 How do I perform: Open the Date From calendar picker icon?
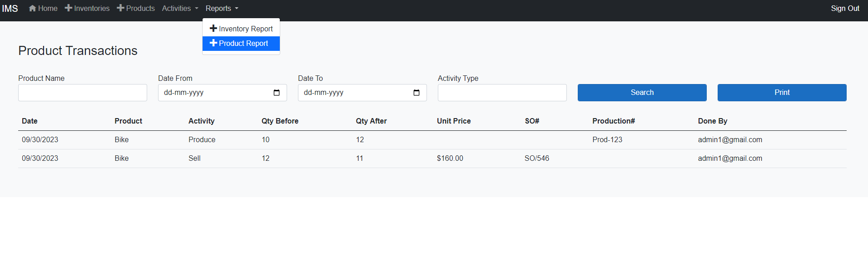coord(277,93)
